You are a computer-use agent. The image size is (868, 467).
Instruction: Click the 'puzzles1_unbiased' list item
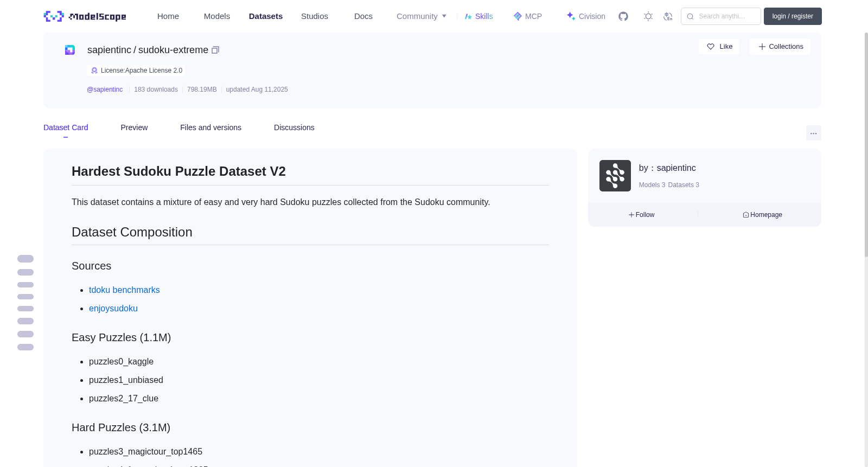tap(126, 380)
